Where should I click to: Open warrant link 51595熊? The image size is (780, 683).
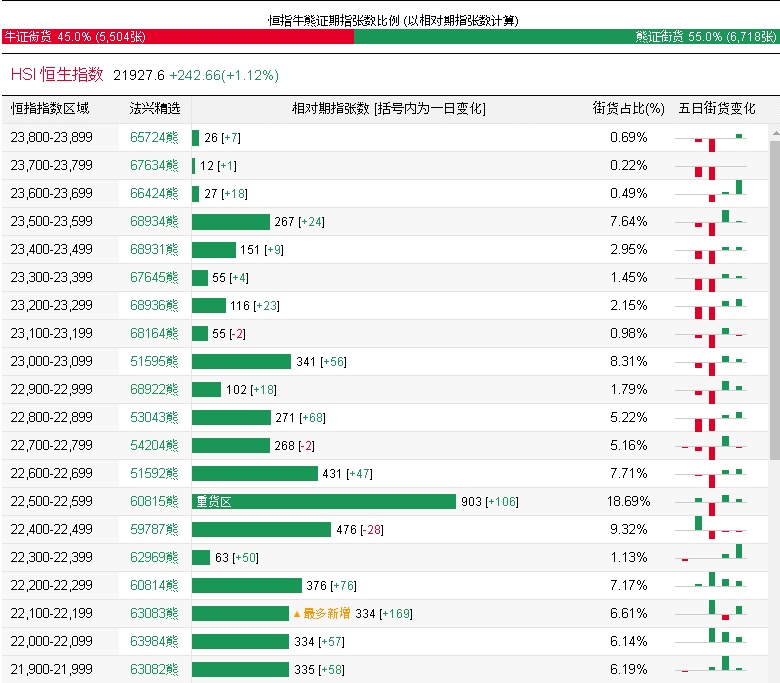pos(154,361)
